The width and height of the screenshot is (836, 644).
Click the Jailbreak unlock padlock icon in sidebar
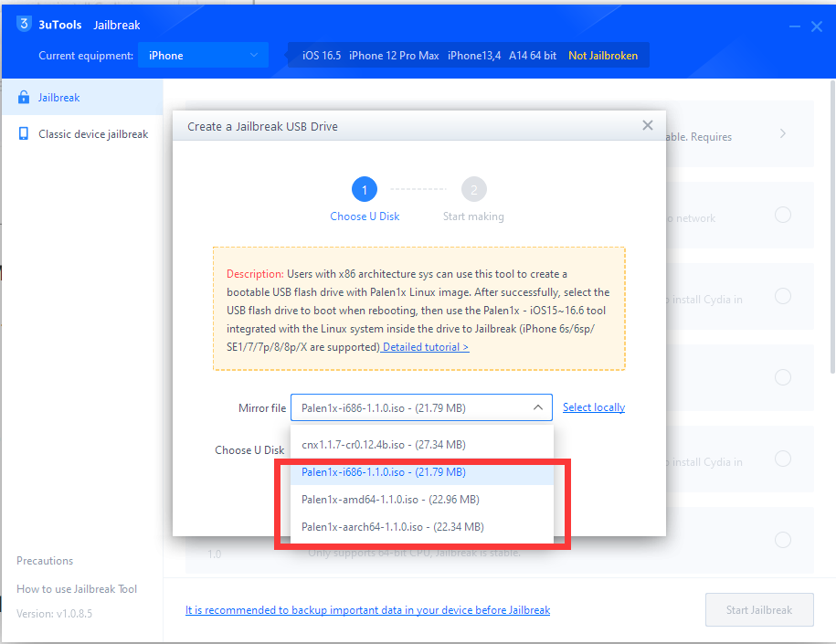click(24, 97)
